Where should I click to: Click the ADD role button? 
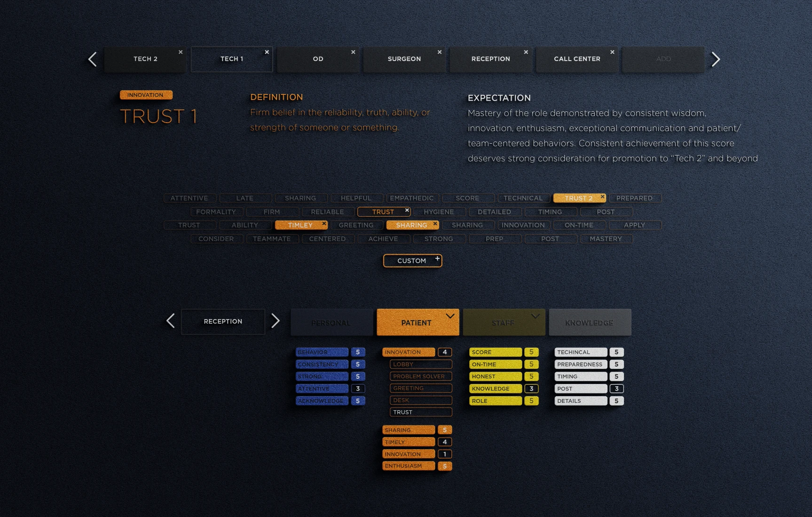click(x=663, y=59)
